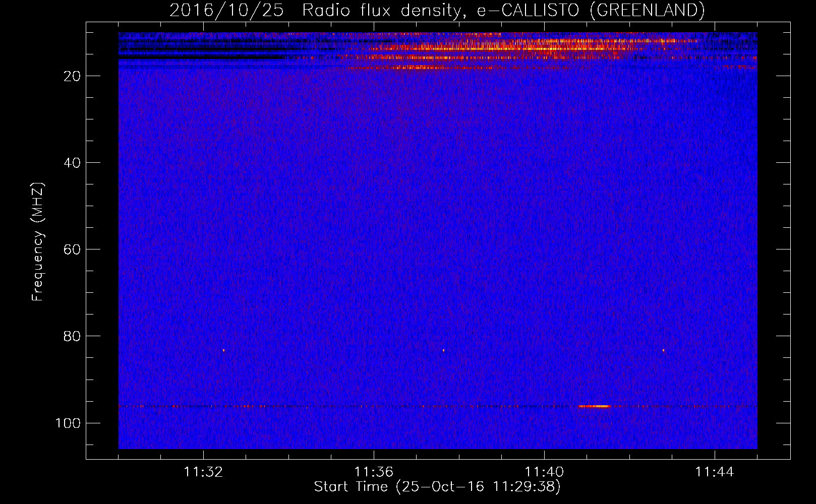Click the orange dot near 83 MHz at 11:42
Screen dimensions: 816x504
point(663,350)
